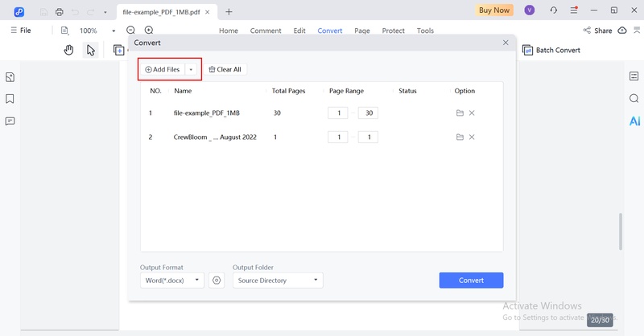Image resolution: width=644 pixels, height=336 pixels.
Task: Select the file-example_PDF_1MB row name
Action: 207,113
